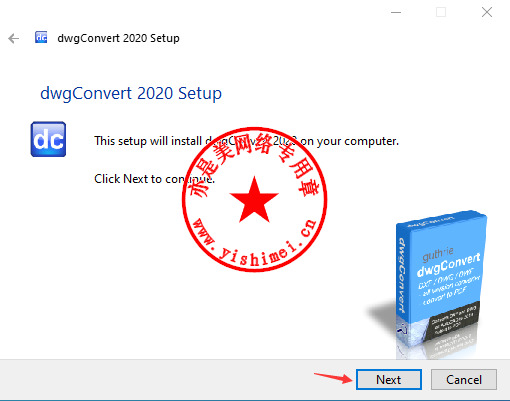Click the large dc application logo
This screenshot has height=401, width=510.
coord(48,139)
